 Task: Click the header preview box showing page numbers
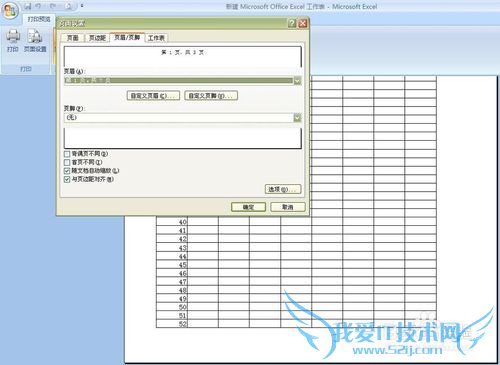point(183,57)
